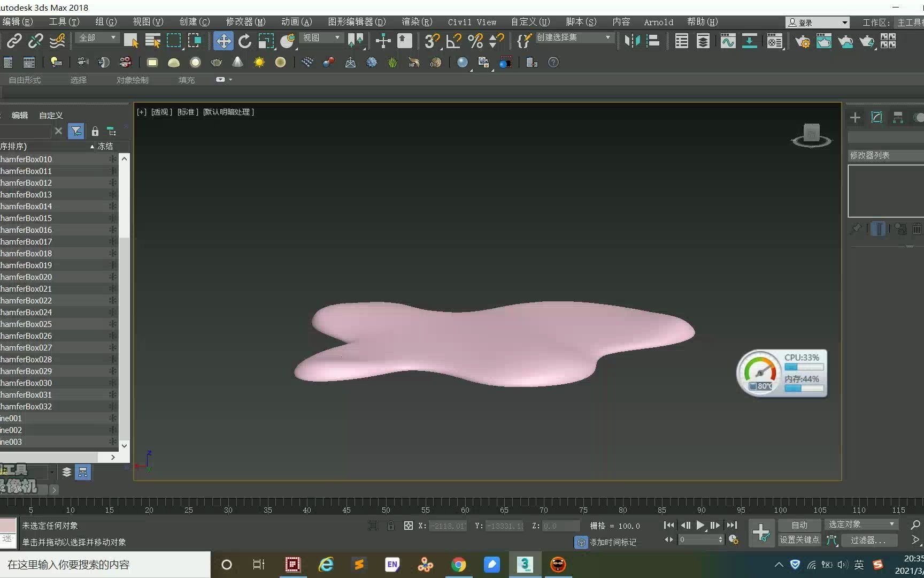Open the Material Editor
The image size is (924, 578).
775,41
